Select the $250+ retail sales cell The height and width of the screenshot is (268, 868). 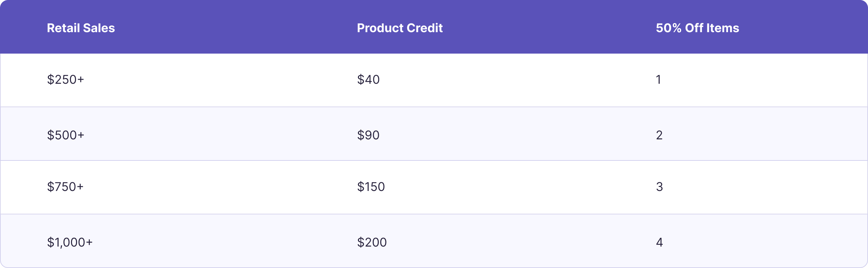pyautogui.click(x=65, y=80)
